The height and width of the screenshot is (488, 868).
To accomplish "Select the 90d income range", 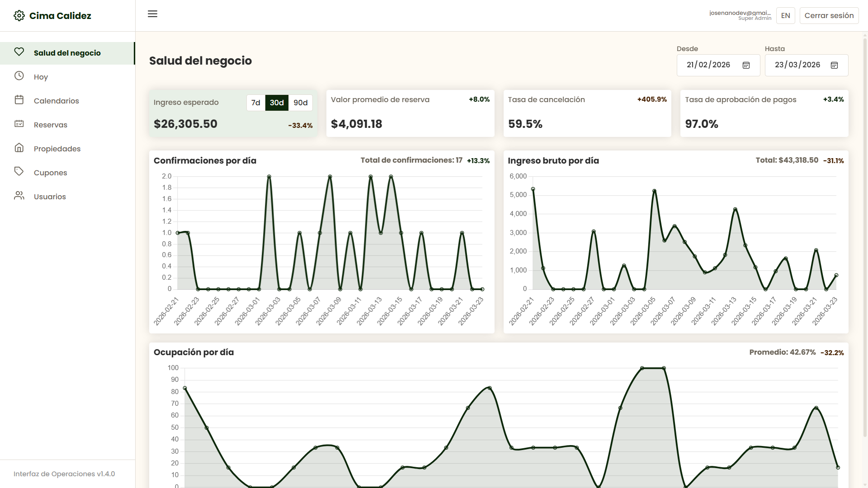I will [x=301, y=103].
